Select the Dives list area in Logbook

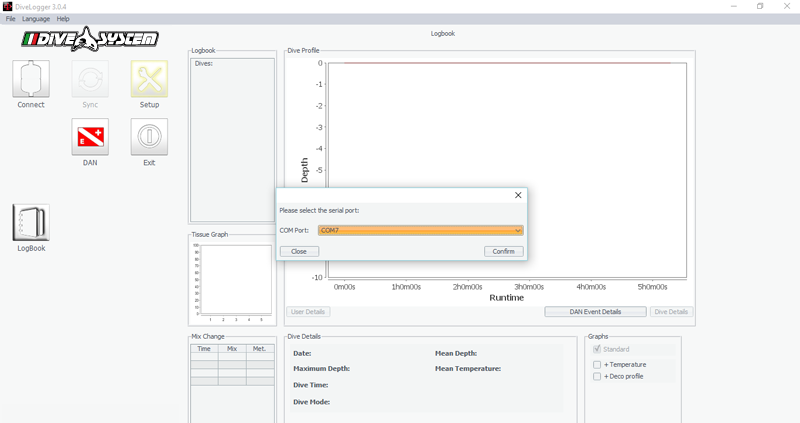pos(233,140)
